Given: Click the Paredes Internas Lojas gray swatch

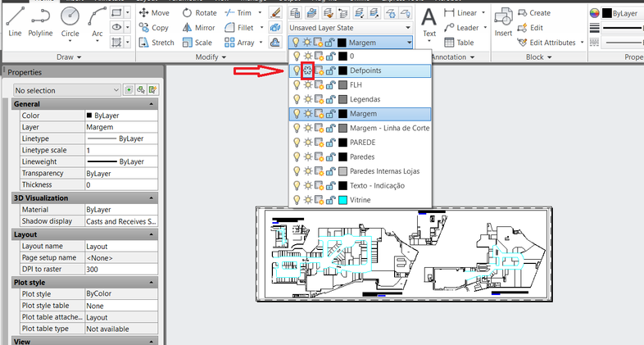Looking at the screenshot, I should tap(342, 171).
